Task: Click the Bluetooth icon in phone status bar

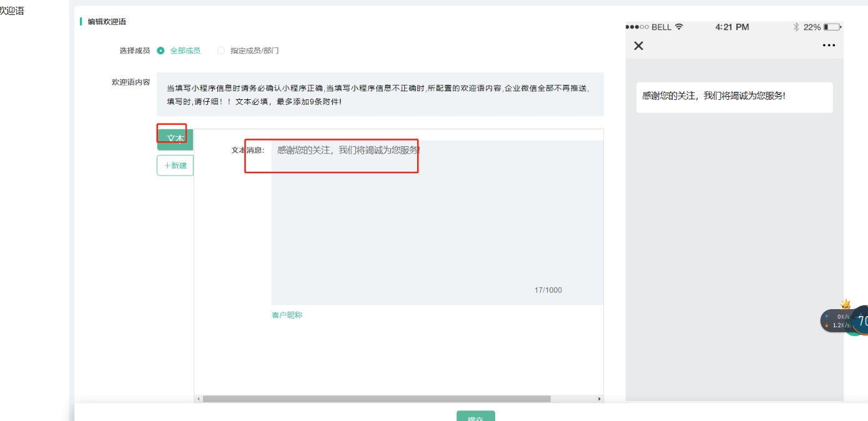Action: pyautogui.click(x=796, y=27)
